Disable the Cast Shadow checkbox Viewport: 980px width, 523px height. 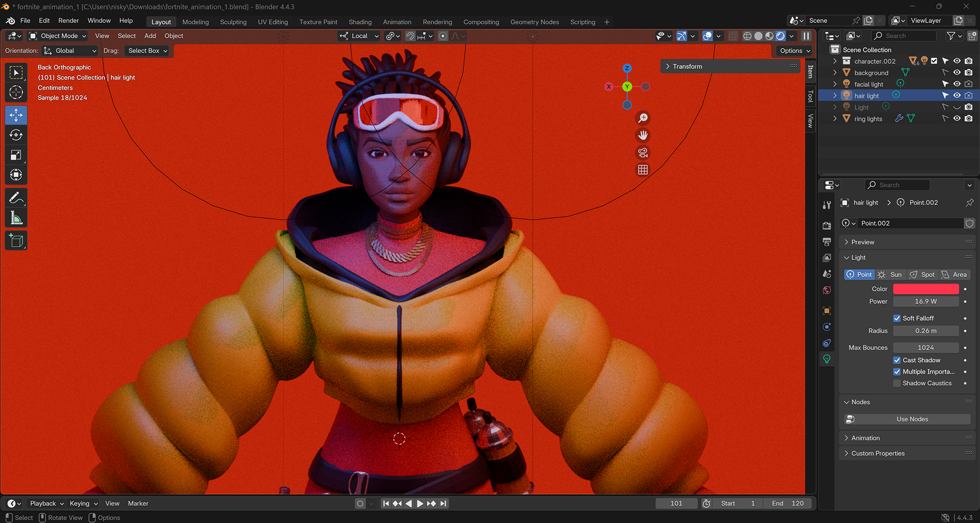point(897,360)
